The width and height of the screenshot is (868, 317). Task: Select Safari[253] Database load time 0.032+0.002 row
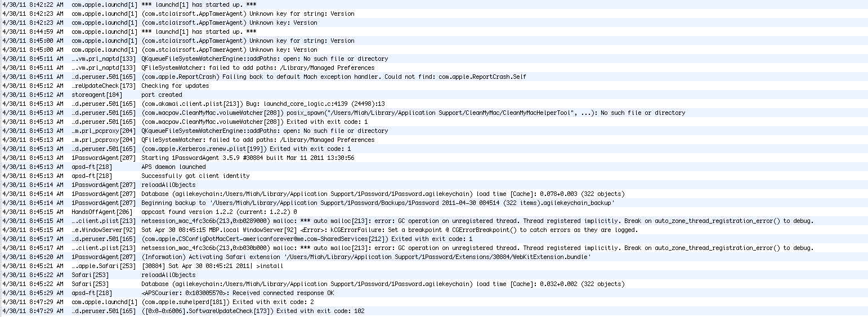pos(434,284)
